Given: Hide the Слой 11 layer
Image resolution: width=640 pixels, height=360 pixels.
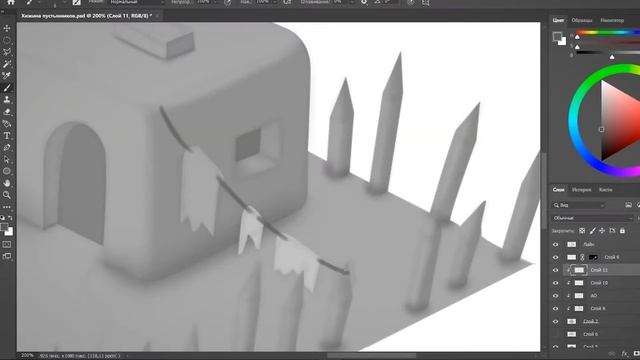Looking at the screenshot, I should click(x=556, y=270).
